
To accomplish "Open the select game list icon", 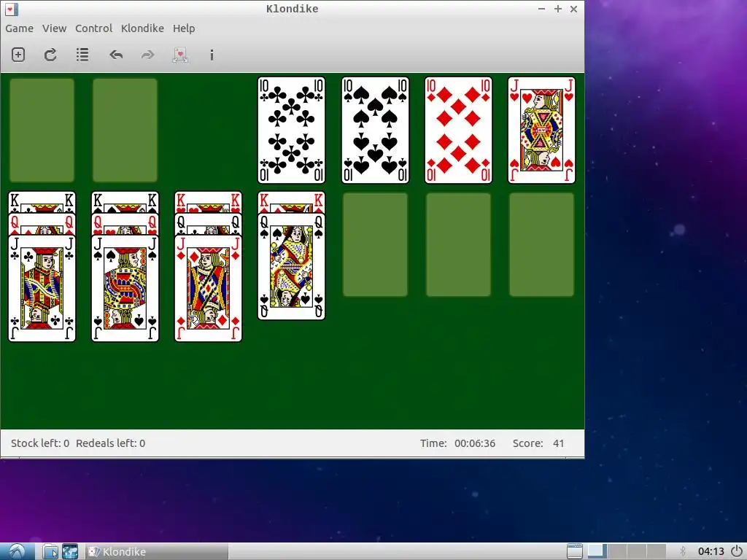I will tap(82, 55).
